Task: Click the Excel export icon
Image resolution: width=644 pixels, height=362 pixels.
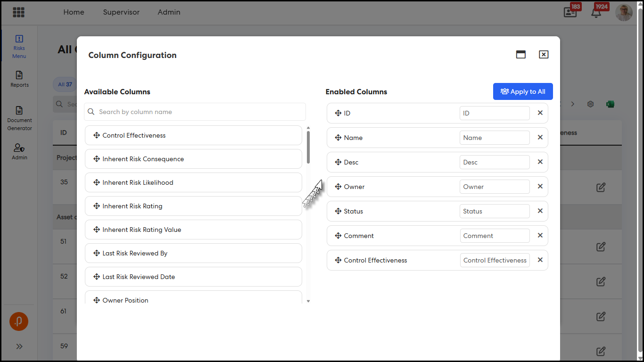Action: tap(610, 104)
